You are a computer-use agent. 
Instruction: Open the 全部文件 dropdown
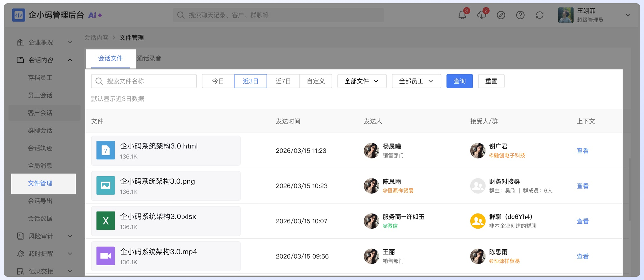[x=362, y=81]
